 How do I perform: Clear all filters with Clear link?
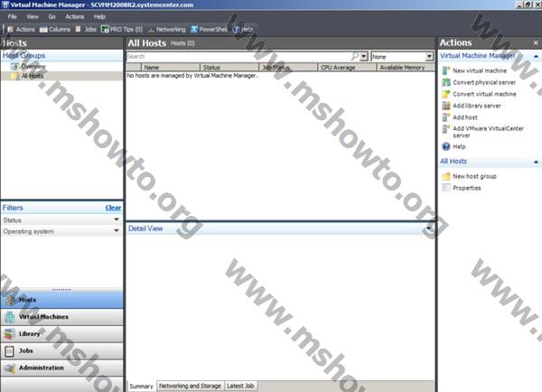pos(114,208)
